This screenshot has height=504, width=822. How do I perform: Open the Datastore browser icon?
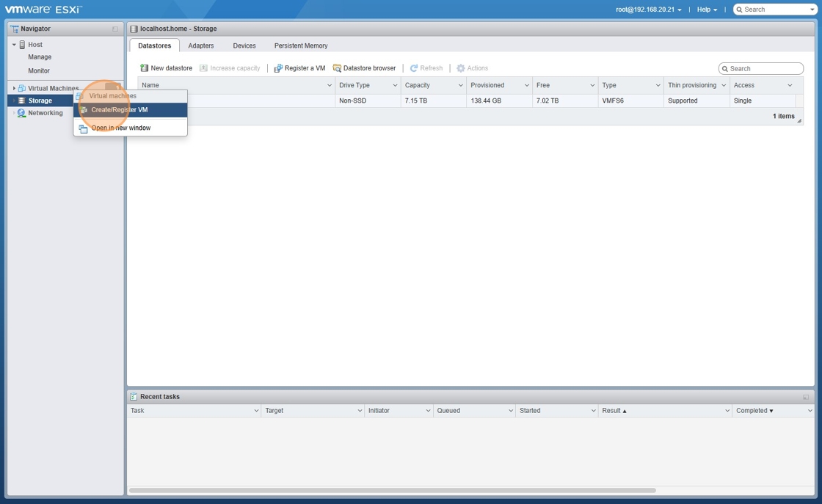point(337,68)
